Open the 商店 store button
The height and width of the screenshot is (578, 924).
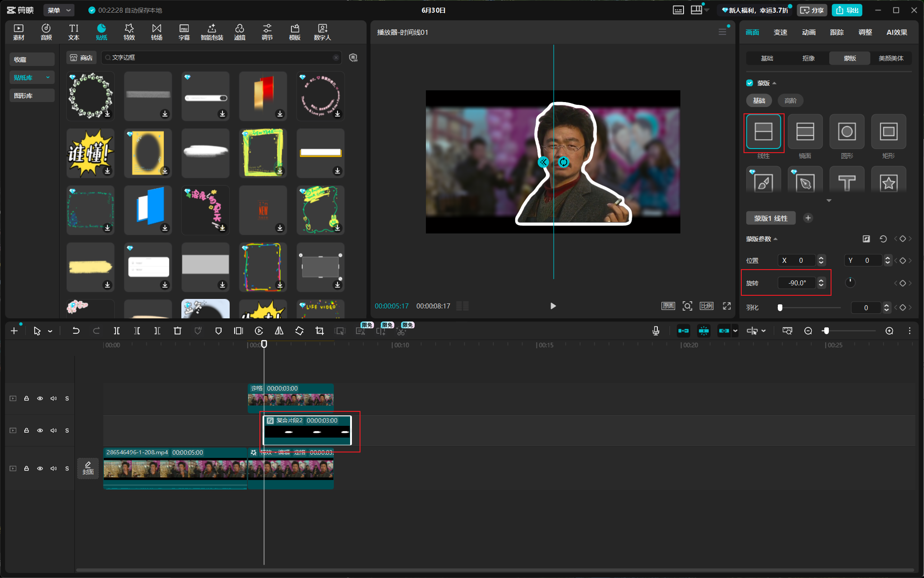pyautogui.click(x=82, y=58)
